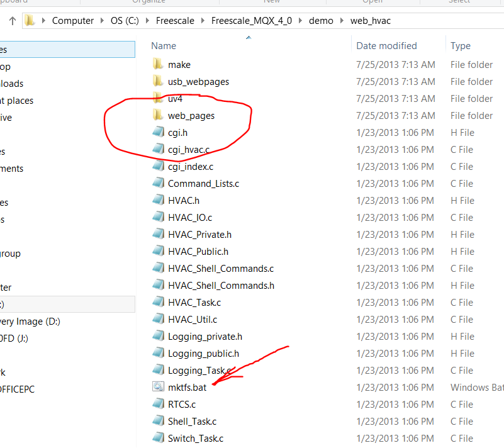Select the Logging_private.h file icon
The height and width of the screenshot is (448, 504).
click(x=158, y=337)
